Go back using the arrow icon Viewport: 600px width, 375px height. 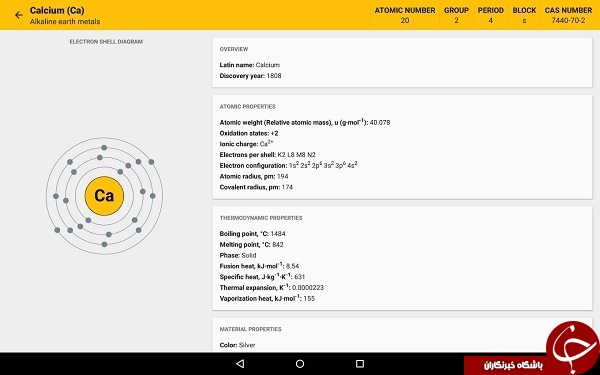click(18, 15)
